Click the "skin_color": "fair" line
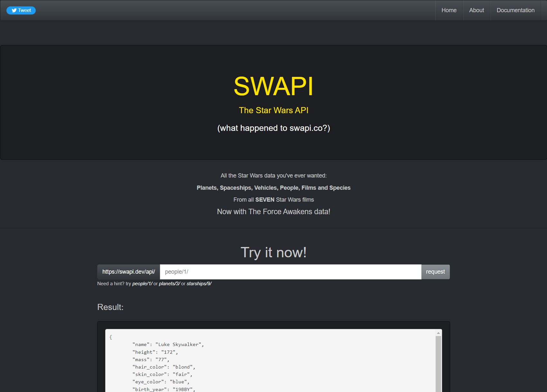 (162, 374)
